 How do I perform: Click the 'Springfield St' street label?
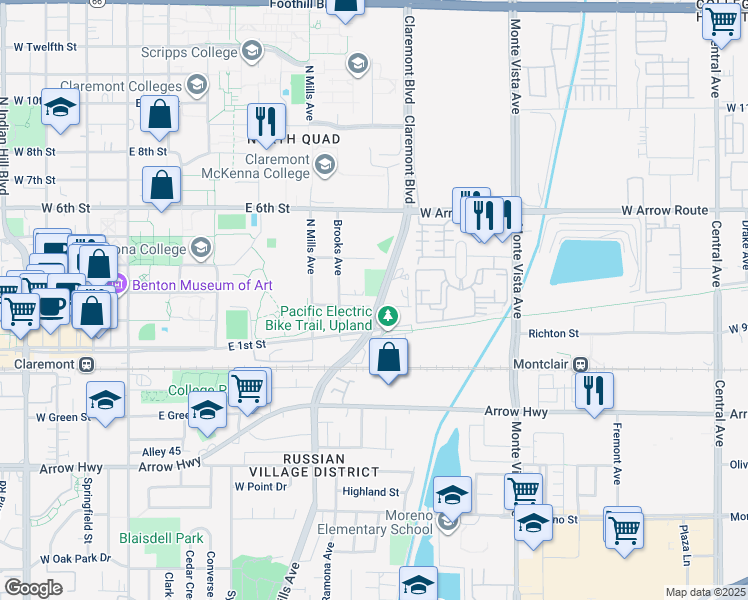88,510
